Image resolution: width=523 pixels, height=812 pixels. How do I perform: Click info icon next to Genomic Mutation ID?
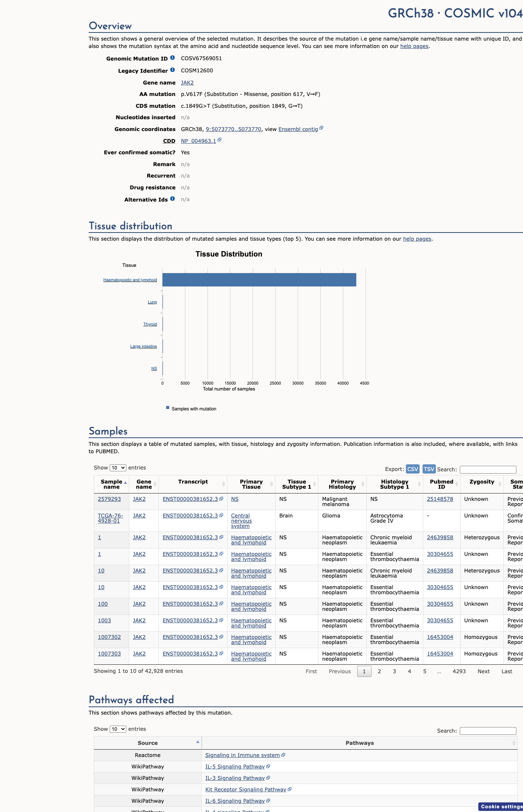[172, 58]
